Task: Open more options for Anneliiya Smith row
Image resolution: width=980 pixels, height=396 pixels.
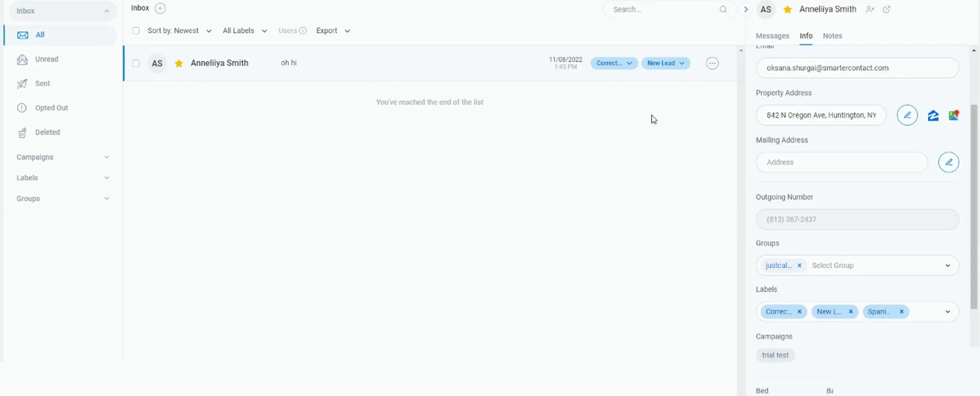Action: click(712, 63)
